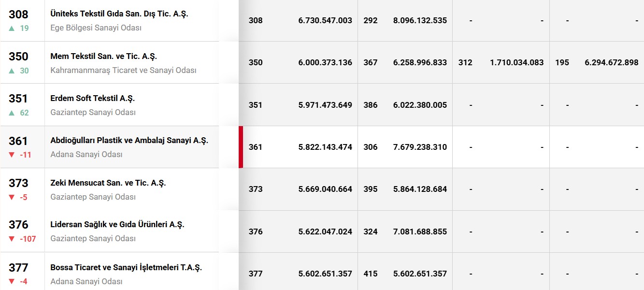Click the red highlight bar on row 361

click(241, 147)
